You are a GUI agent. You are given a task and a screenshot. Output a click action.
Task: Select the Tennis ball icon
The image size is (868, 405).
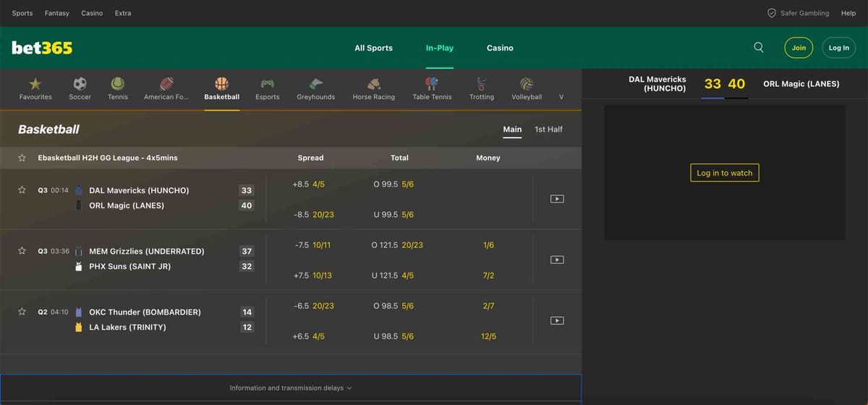click(118, 83)
